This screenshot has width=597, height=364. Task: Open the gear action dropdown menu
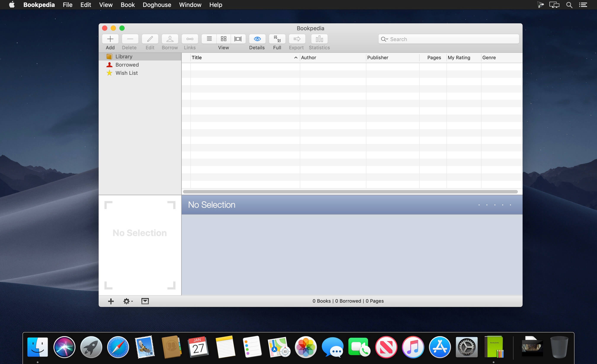tap(128, 301)
